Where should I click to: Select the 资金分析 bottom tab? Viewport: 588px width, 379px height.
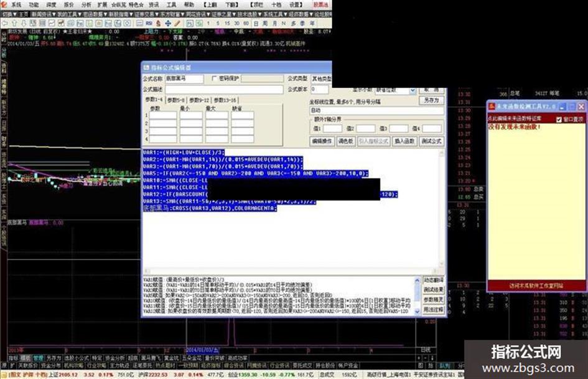coord(115,358)
